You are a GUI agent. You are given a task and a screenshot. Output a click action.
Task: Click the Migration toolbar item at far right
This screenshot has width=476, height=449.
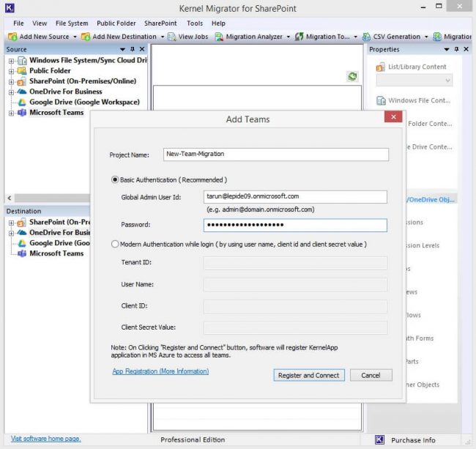tap(453, 37)
